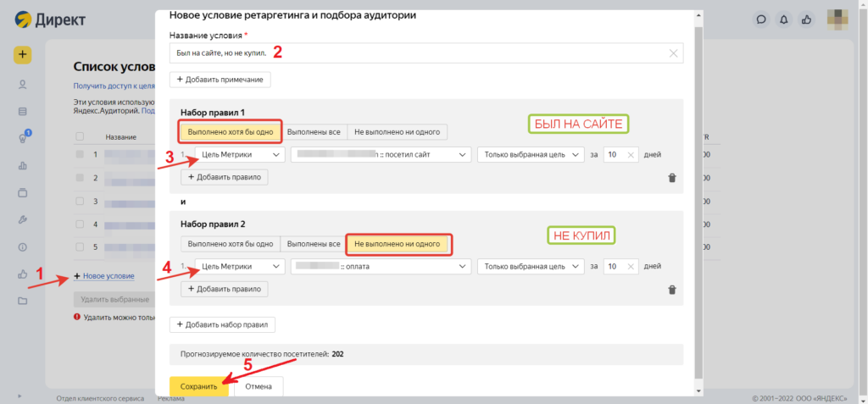
Task: Click the lightbulb recommendations icon with badge
Action: (x=22, y=138)
